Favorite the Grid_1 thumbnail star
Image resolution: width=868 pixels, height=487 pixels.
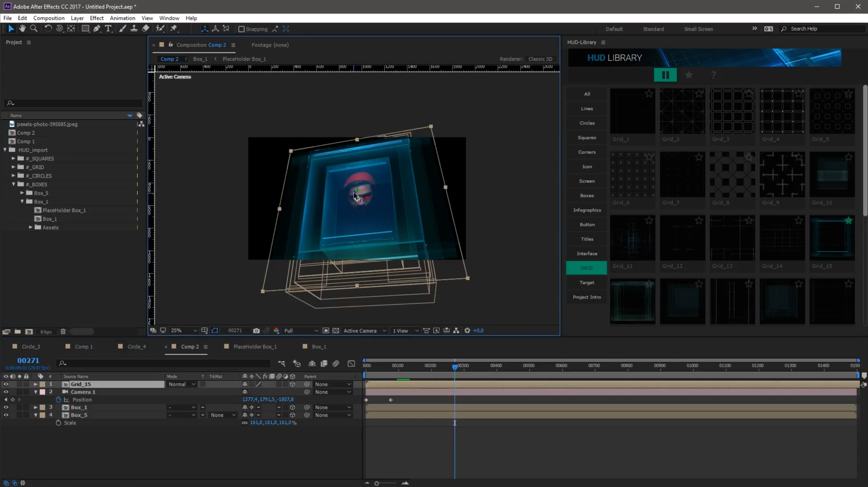coord(649,94)
